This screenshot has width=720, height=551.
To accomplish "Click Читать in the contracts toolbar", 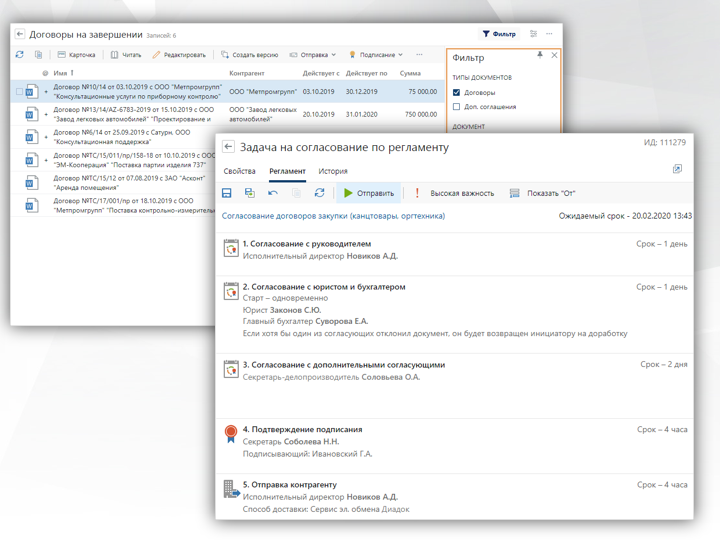I will pyautogui.click(x=126, y=55).
